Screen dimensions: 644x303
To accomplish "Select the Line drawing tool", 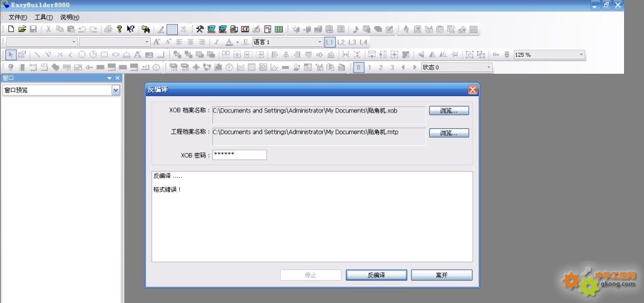I will pyautogui.click(x=37, y=54).
